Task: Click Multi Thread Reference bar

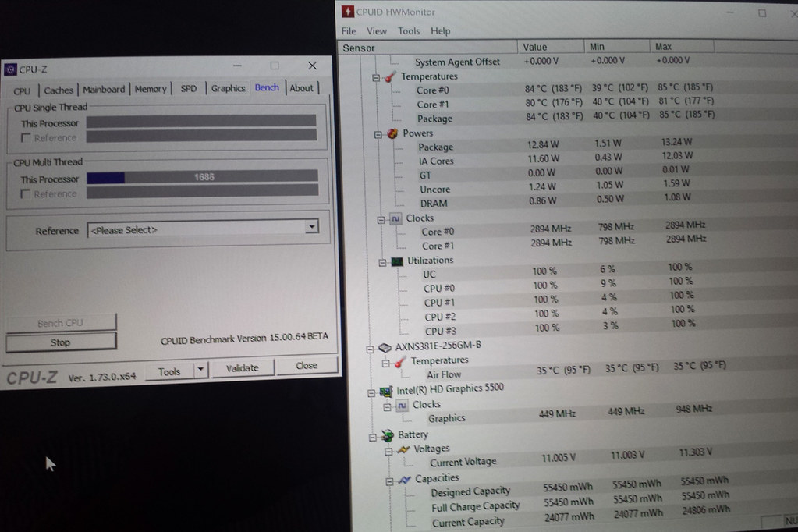Action: [x=203, y=191]
